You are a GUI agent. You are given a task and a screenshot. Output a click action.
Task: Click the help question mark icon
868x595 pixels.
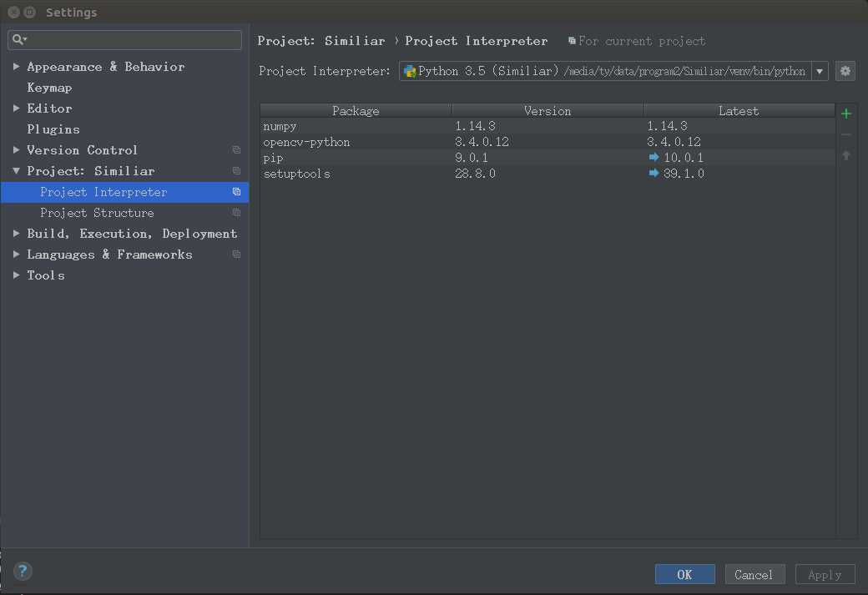click(x=23, y=572)
